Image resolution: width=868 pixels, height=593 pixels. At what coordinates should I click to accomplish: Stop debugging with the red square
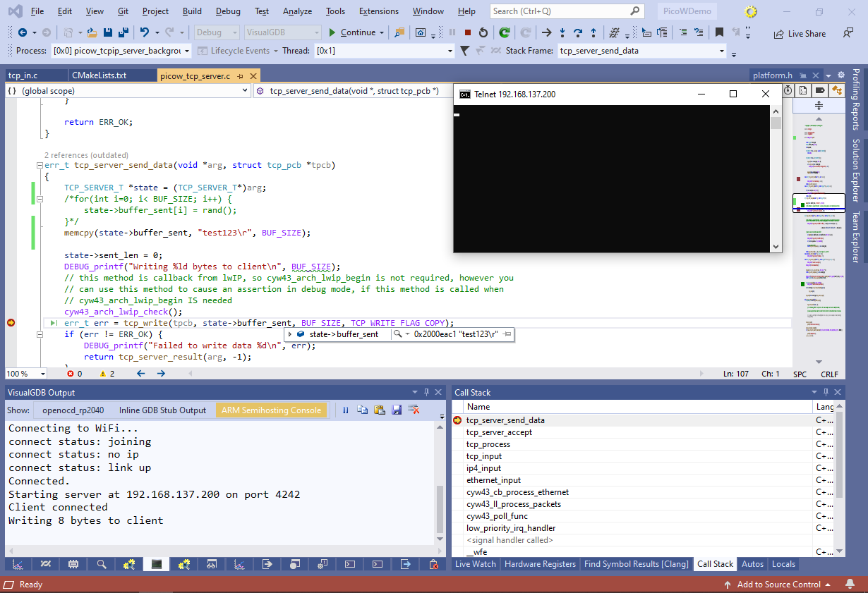[467, 32]
